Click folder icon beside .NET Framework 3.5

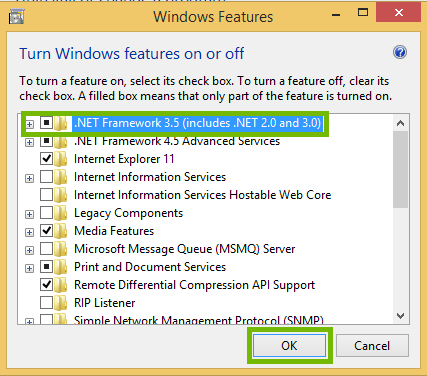pos(61,123)
